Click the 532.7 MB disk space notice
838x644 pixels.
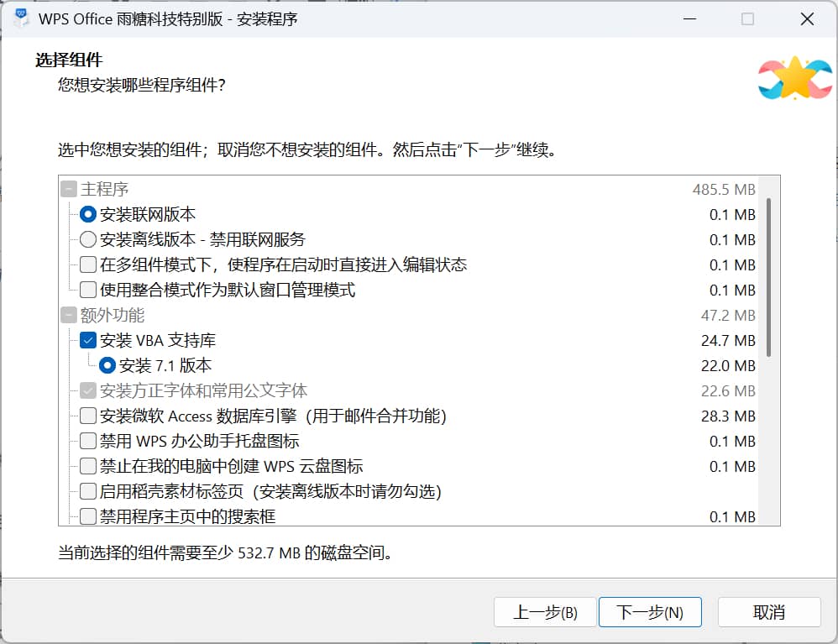pos(225,552)
